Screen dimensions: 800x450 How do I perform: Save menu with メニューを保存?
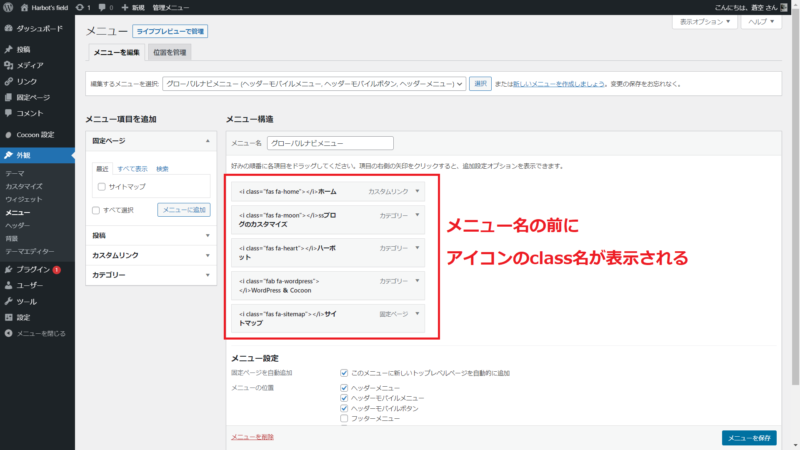pos(749,438)
